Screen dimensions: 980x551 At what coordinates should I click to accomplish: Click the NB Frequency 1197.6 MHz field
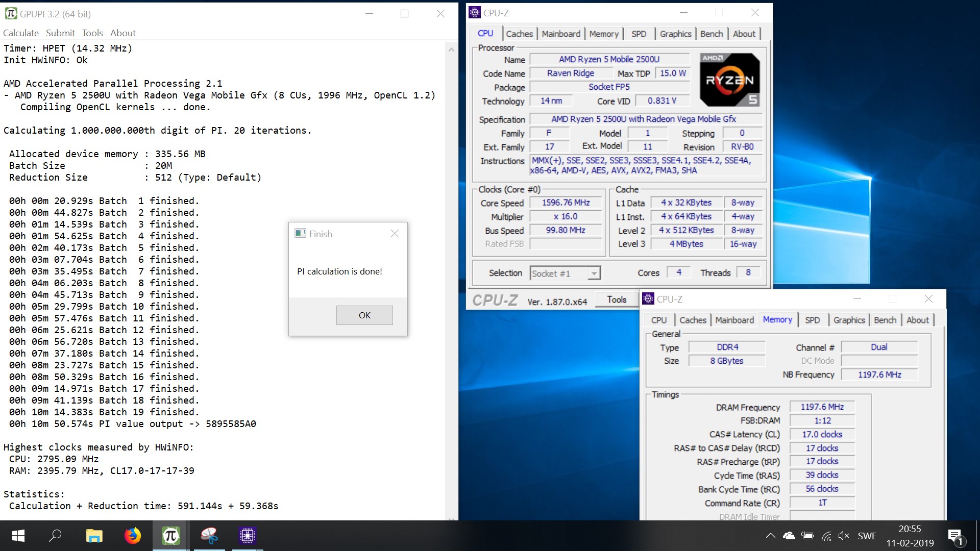click(879, 374)
